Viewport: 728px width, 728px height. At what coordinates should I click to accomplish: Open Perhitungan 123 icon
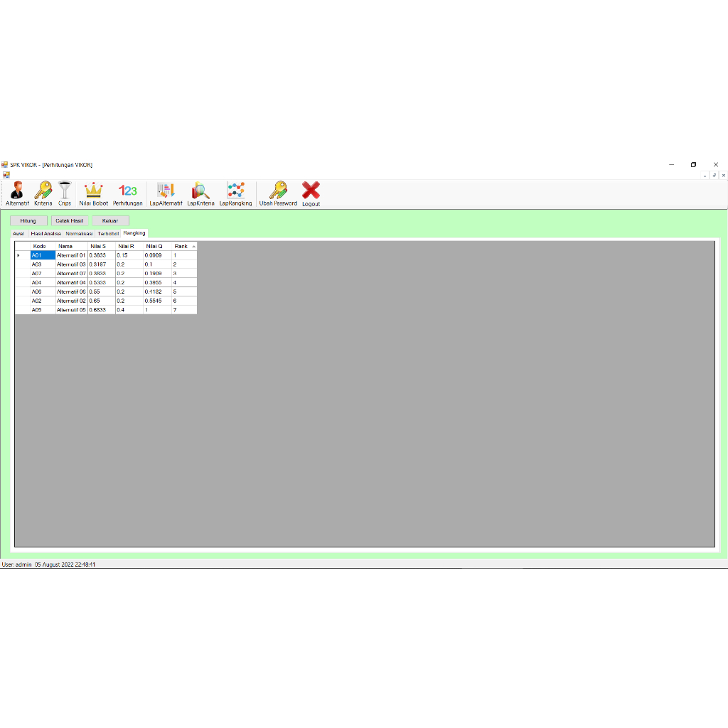(x=128, y=192)
